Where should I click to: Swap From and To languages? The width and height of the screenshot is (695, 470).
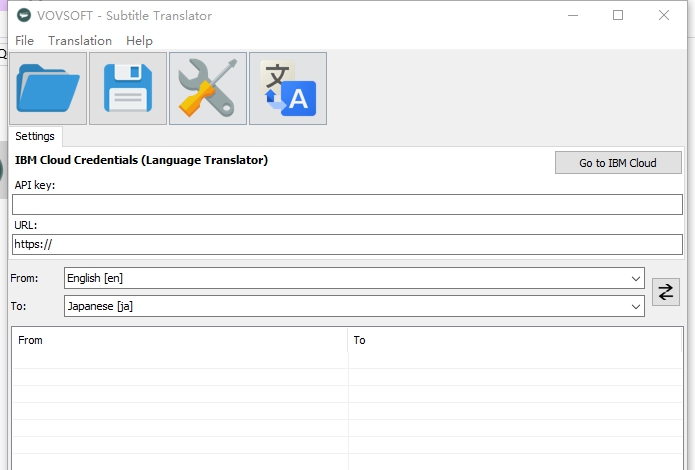point(666,292)
